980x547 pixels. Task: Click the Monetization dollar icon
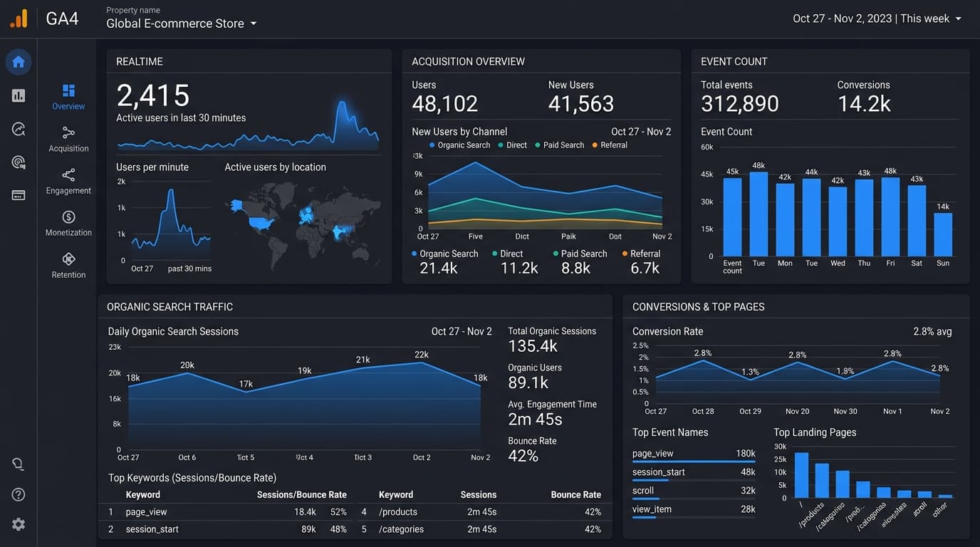click(x=68, y=217)
